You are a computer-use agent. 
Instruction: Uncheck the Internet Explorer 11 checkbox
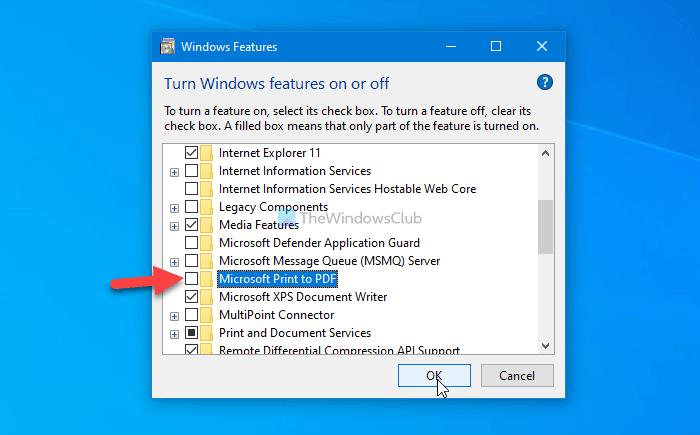click(x=191, y=153)
